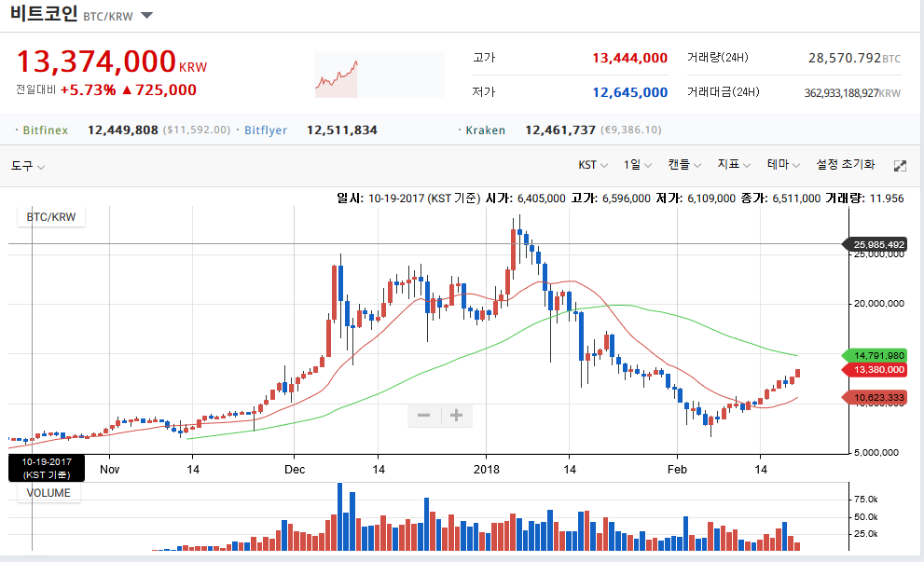Click the Bitflyer price 12,511,834
924x562 pixels.
click(x=342, y=130)
